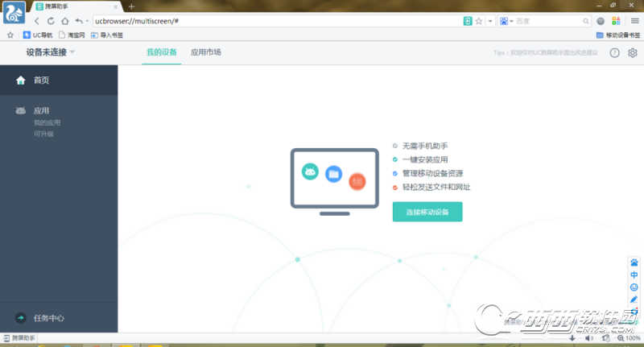Click the undo closed tab arrow icon
This screenshot has height=347, width=644.
click(x=79, y=21)
